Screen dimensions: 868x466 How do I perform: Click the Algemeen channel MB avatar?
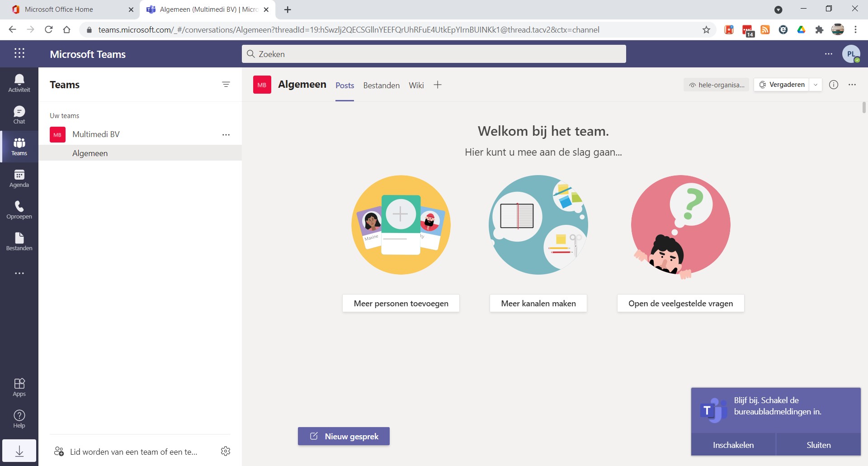click(262, 85)
